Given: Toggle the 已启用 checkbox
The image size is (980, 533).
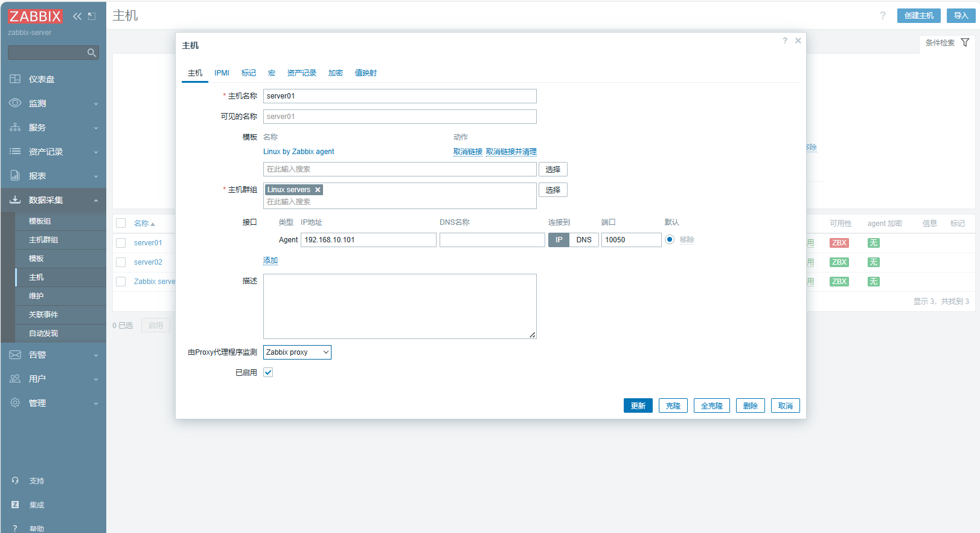Looking at the screenshot, I should 268,372.
